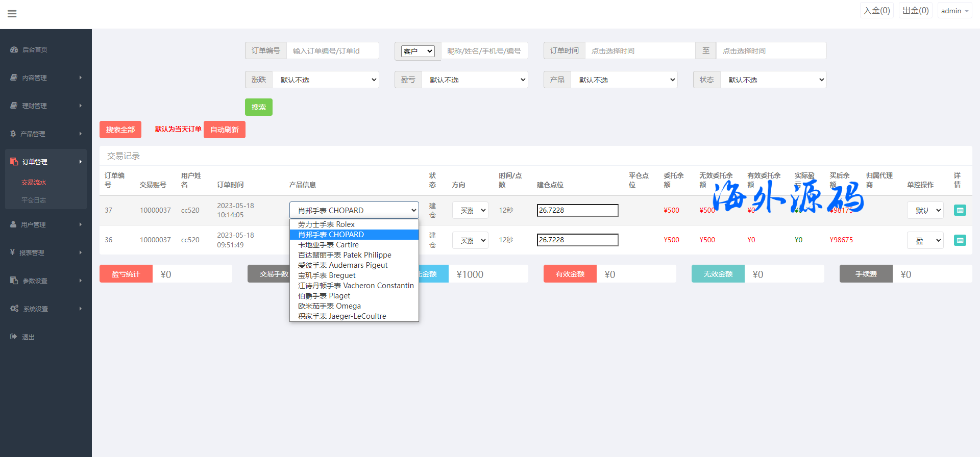Click the 用户管理 user icon
The height and width of the screenshot is (457, 980).
[x=13, y=224]
